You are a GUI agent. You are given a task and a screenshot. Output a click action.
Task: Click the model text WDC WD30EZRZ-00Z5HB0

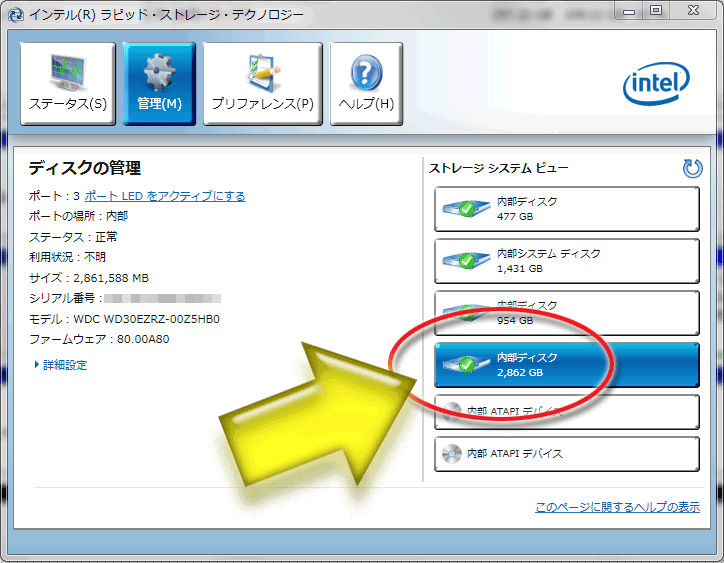pyautogui.click(x=146, y=319)
